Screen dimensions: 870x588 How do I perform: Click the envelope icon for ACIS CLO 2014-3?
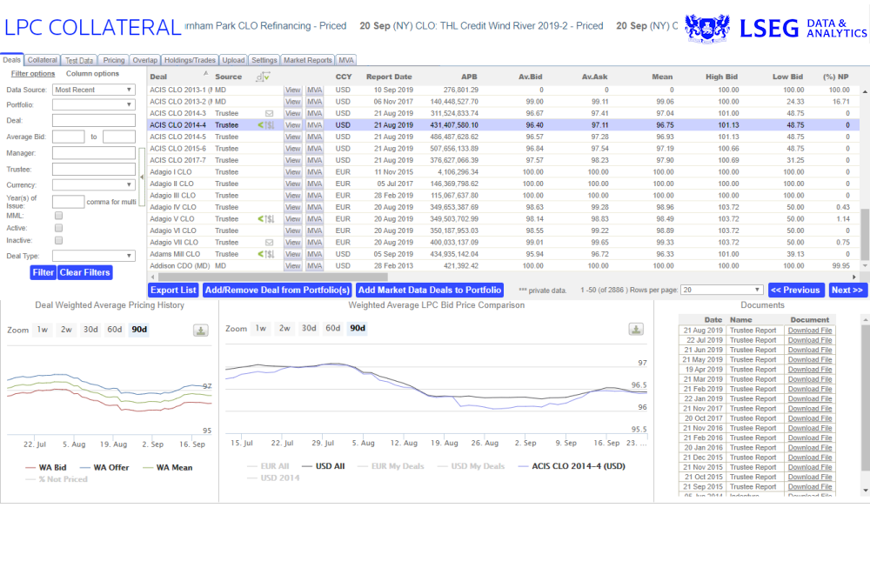tap(269, 113)
